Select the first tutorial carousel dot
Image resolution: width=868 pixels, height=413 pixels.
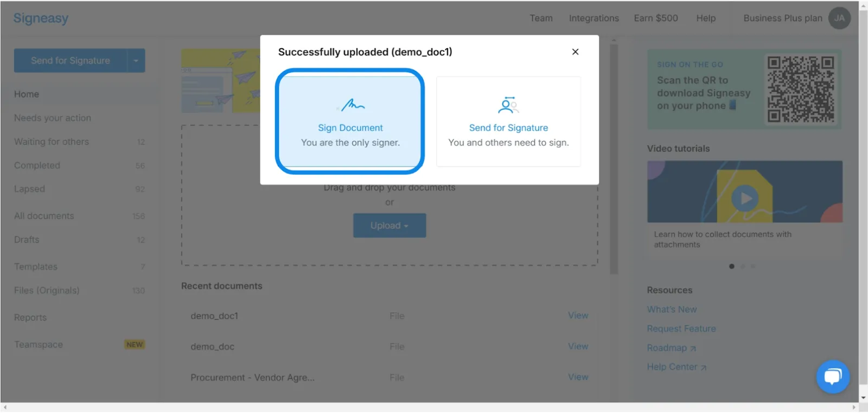pyautogui.click(x=732, y=266)
